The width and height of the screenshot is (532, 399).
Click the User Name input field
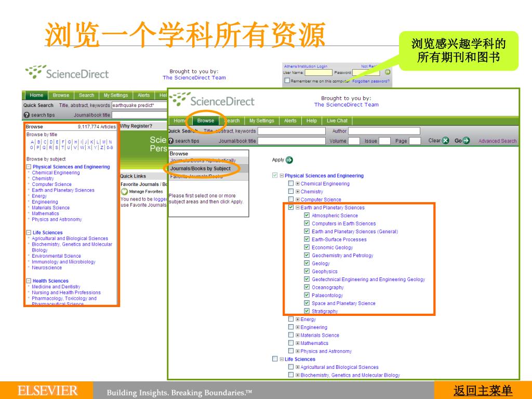point(318,72)
